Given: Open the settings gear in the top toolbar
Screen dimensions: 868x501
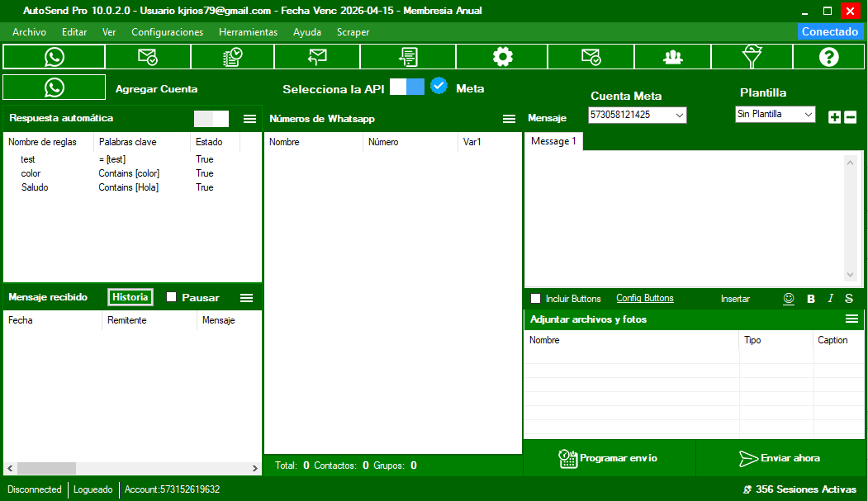Looking at the screenshot, I should (502, 57).
